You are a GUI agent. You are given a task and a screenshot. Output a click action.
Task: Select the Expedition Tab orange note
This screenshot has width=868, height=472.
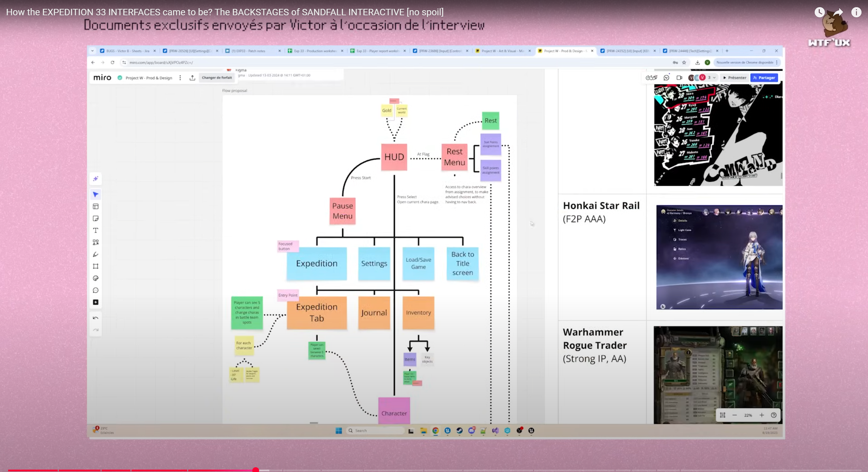(317, 313)
